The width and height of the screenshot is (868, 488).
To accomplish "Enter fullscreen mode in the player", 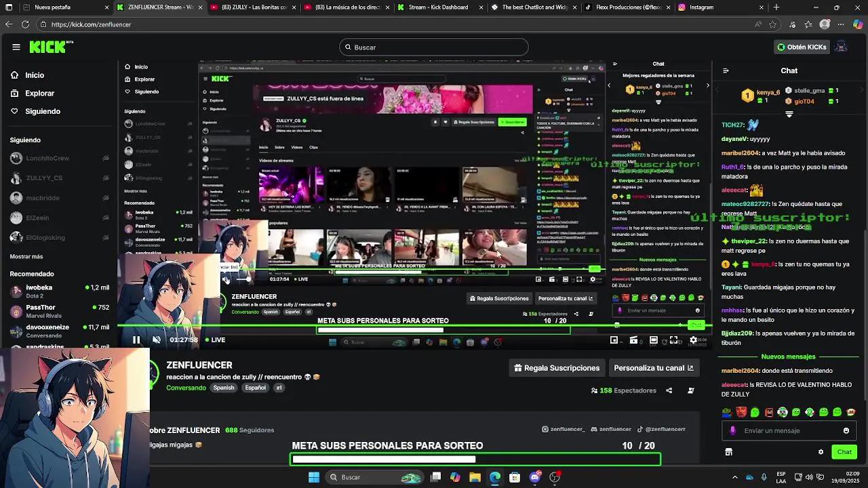I will pyautogui.click(x=674, y=340).
